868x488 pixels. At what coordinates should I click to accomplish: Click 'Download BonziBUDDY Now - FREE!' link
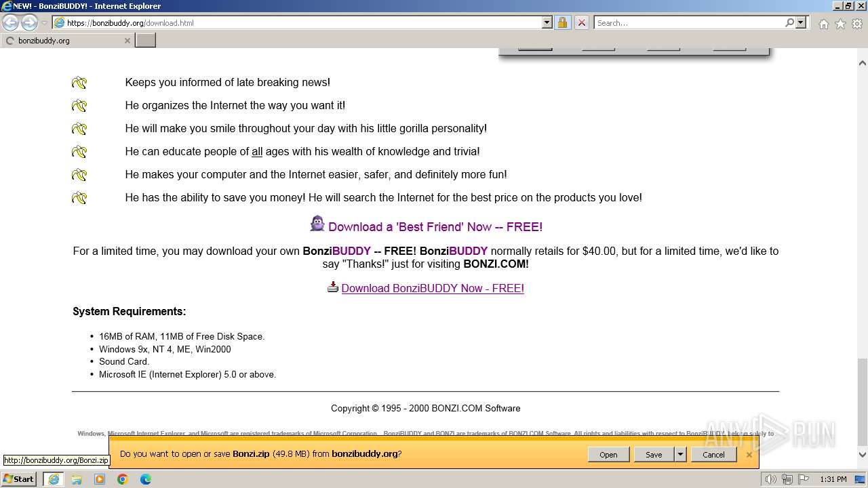point(433,289)
